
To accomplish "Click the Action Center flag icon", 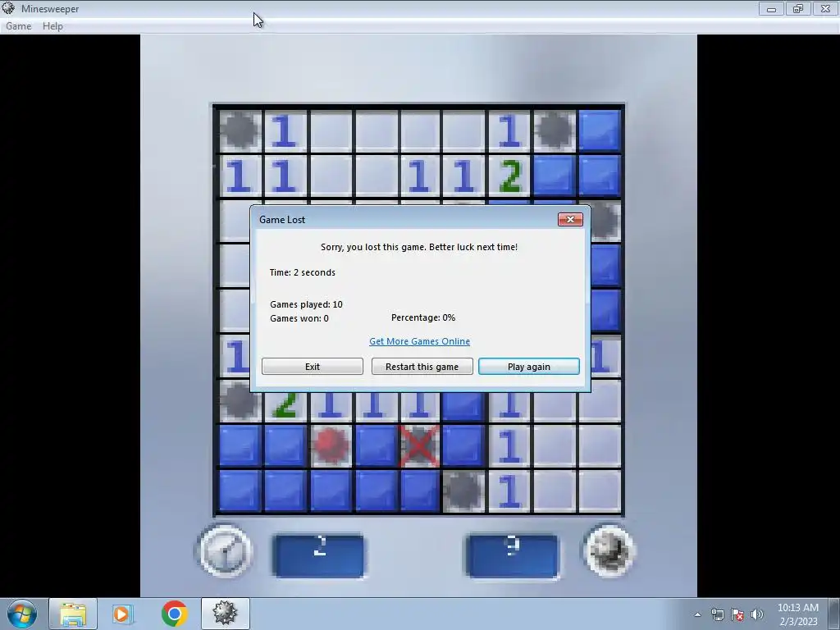I will coord(737,614).
